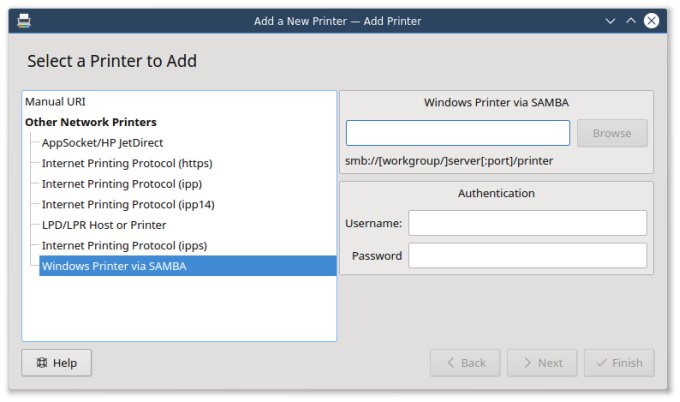Minimize the Add Printer window
This screenshot has height=402, width=680.
[x=611, y=20]
